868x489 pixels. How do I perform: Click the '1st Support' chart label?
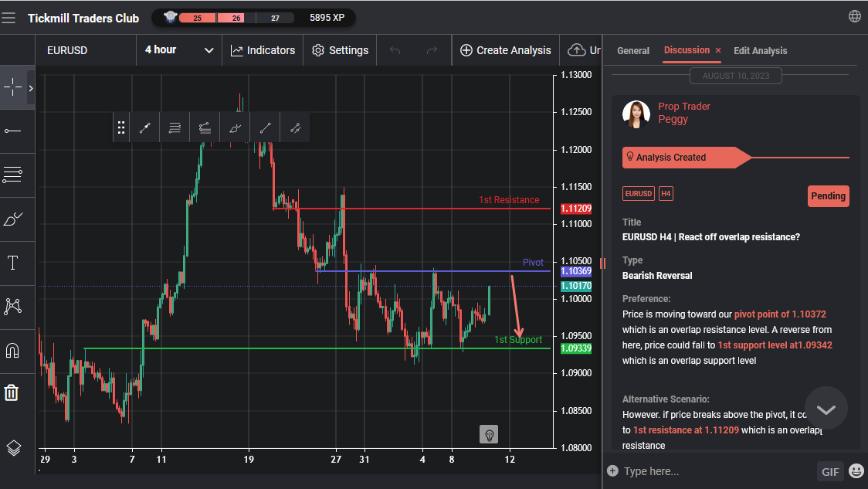pyautogui.click(x=518, y=339)
